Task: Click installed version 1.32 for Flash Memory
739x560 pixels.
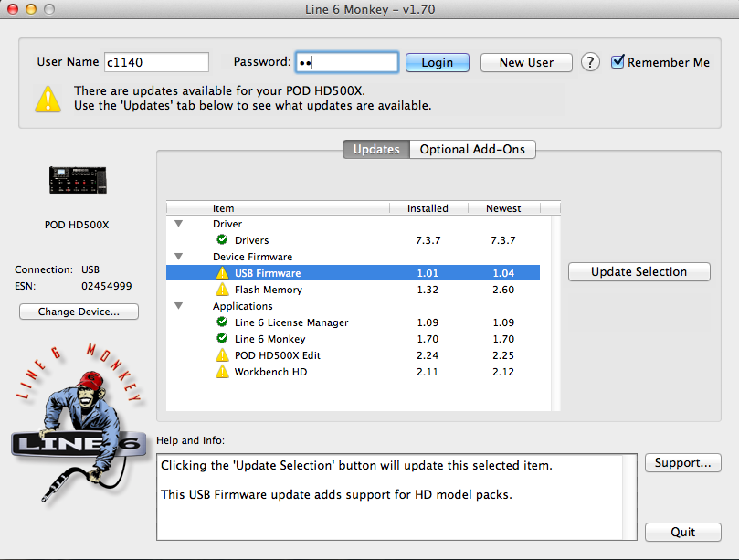Action: tap(428, 290)
